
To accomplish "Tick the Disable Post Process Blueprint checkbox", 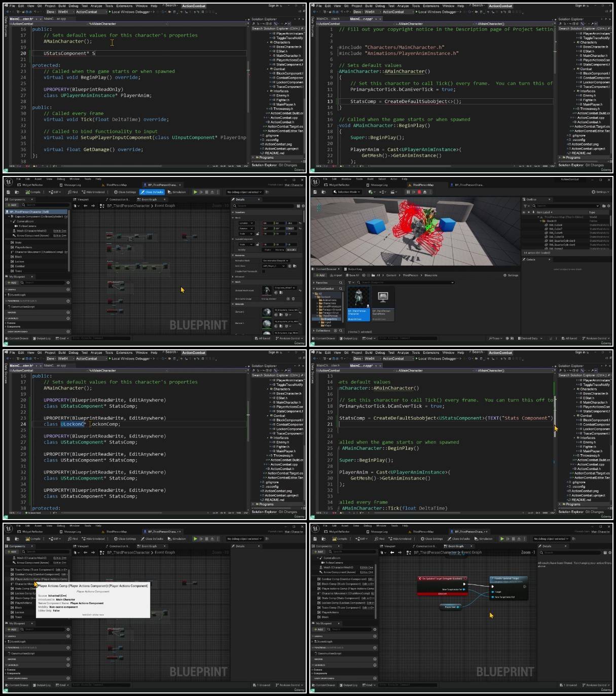I will [263, 271].
